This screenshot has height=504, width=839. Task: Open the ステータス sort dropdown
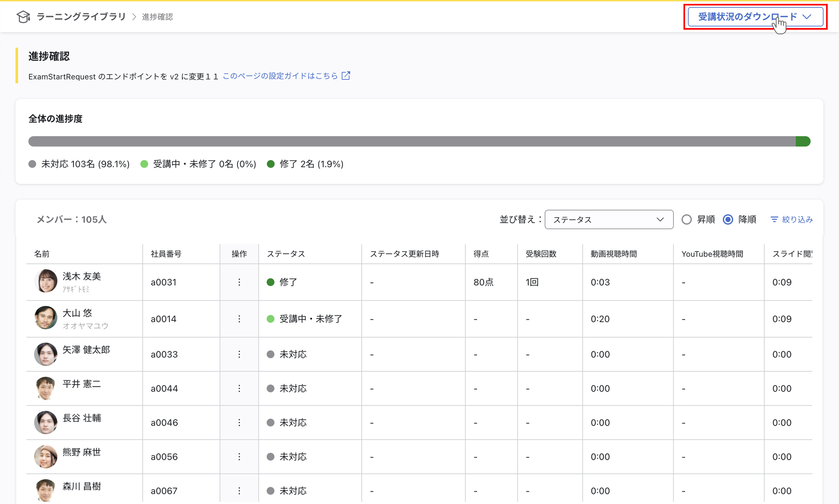609,219
